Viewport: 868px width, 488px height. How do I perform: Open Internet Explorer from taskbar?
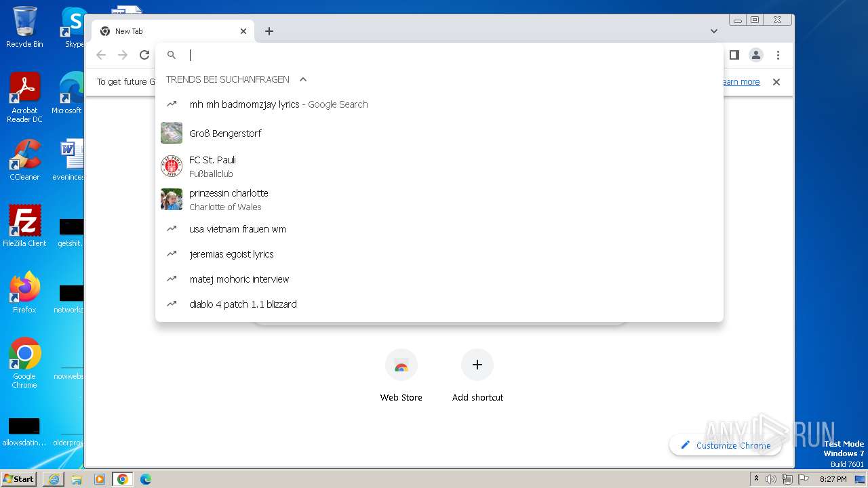(54, 479)
